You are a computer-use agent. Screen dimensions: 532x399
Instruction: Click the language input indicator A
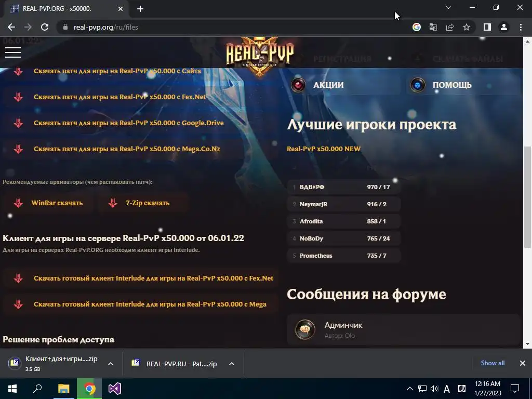(x=447, y=389)
